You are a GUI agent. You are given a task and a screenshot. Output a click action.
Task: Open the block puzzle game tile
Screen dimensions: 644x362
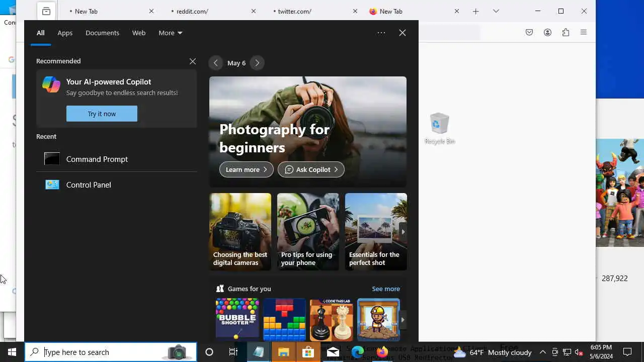click(x=284, y=319)
